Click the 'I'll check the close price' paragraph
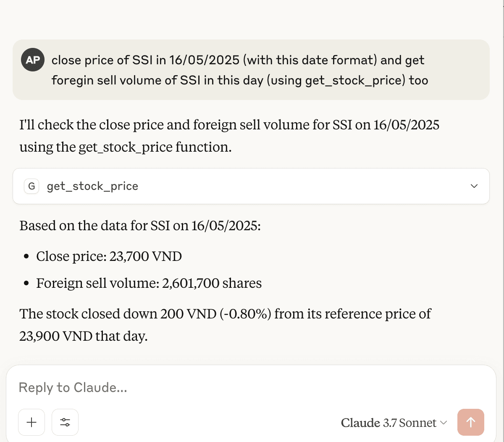The image size is (504, 442). click(229, 136)
